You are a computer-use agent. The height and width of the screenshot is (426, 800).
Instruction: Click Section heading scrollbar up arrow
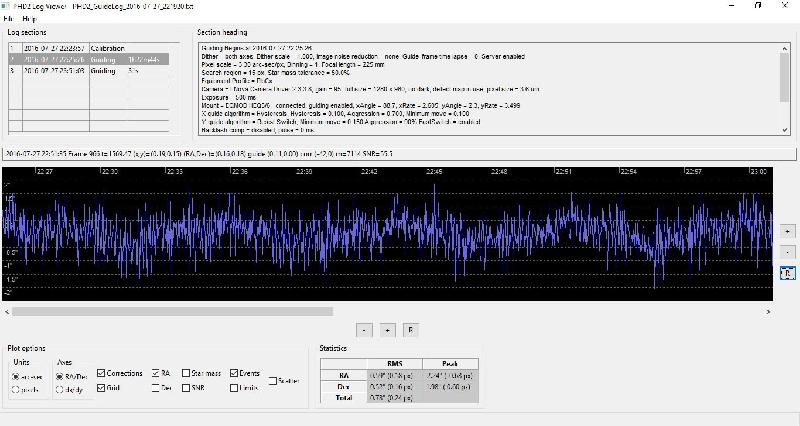pos(785,48)
